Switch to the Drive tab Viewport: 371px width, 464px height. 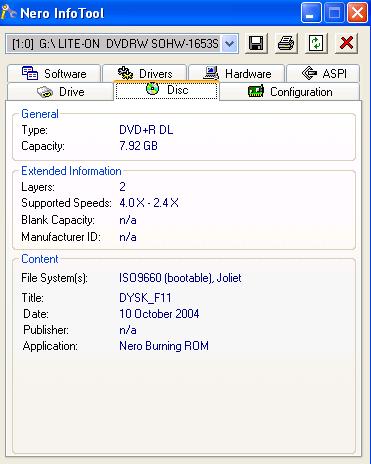pos(60,92)
